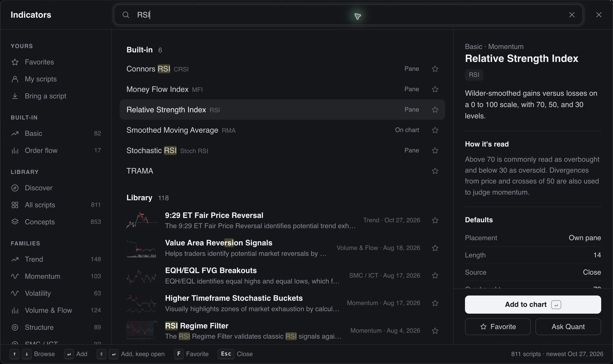Star Value Area Reversion Signals script

pos(435,248)
